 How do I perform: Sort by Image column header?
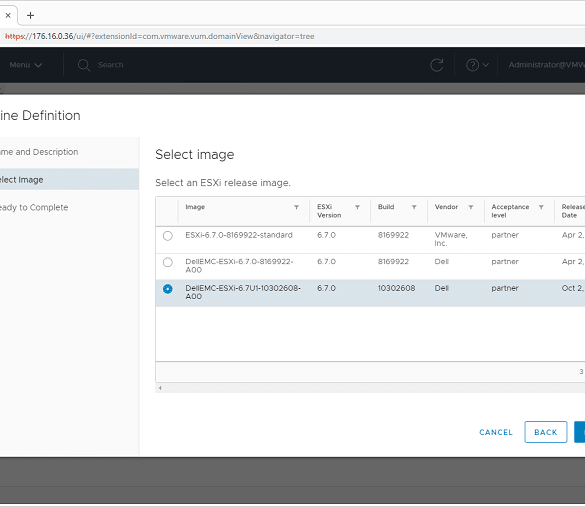point(195,207)
